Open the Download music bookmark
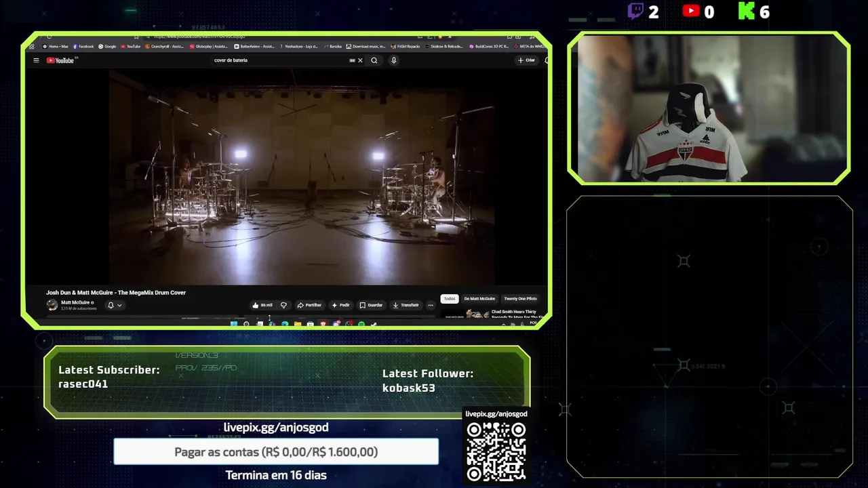The width and height of the screenshot is (868, 488). tap(366, 46)
